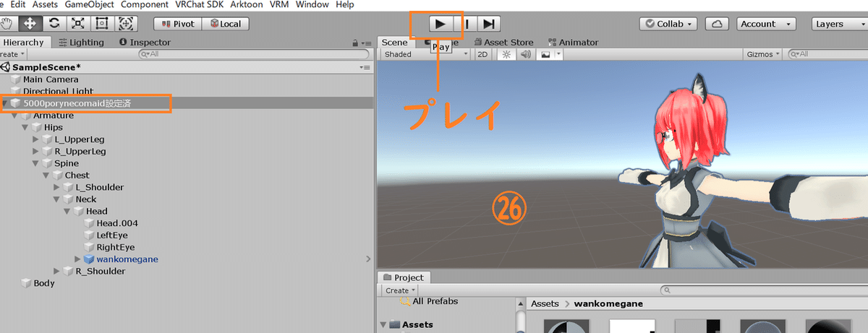Open the Help menu
This screenshot has height=333, width=868.
345,4
